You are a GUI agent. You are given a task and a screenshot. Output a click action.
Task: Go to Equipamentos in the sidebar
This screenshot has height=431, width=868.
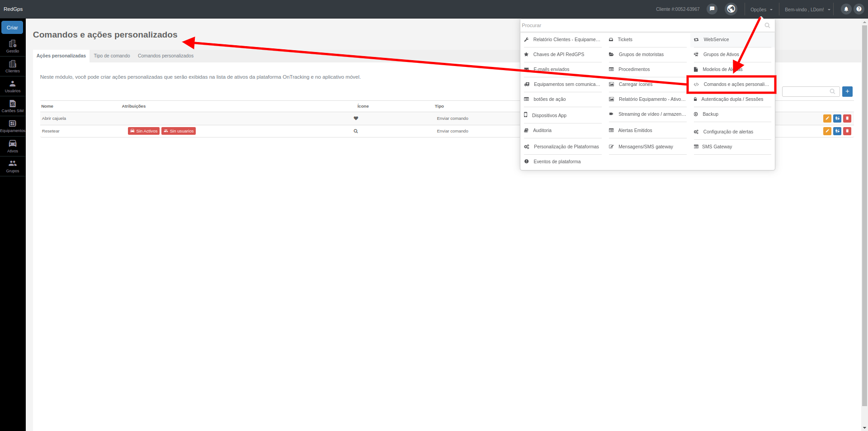[x=13, y=126]
